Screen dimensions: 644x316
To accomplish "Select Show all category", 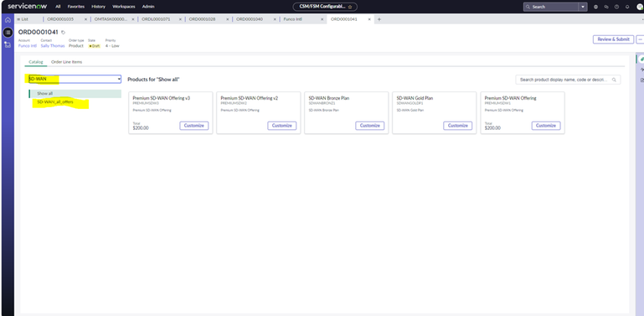I will coord(75,94).
